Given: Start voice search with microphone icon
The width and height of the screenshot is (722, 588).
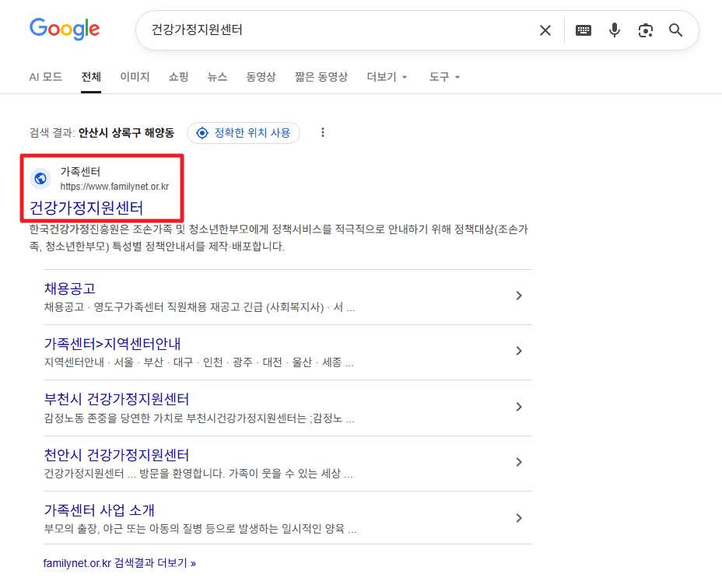Looking at the screenshot, I should (615, 30).
